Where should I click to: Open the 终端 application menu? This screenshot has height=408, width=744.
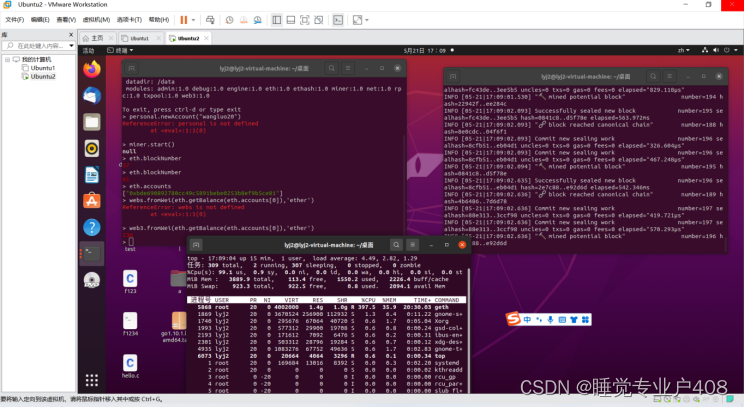point(121,50)
